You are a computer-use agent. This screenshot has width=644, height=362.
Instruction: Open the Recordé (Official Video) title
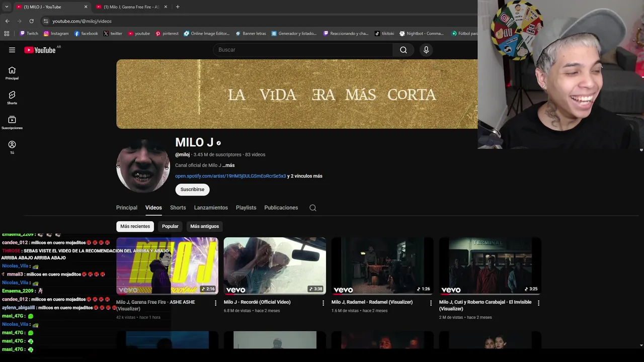click(257, 302)
